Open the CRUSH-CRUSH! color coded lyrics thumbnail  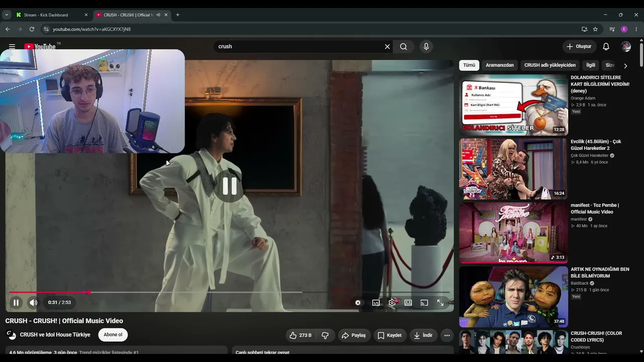click(514, 342)
